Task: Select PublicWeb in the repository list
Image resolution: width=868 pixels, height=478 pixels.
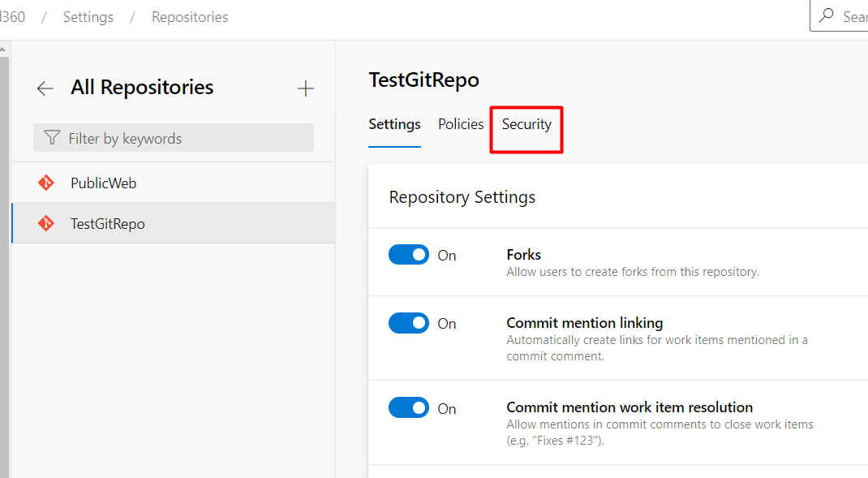Action: [x=104, y=183]
